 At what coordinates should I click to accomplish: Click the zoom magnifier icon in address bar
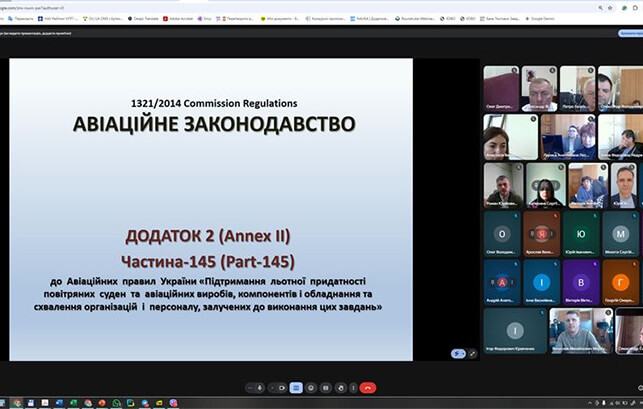[x=600, y=7]
